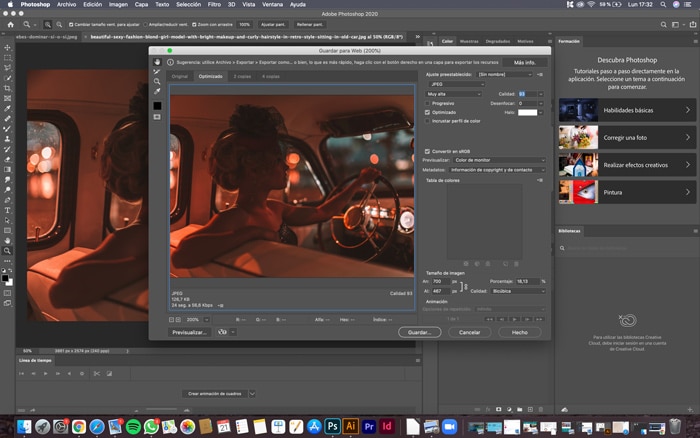Image resolution: width=700 pixels, height=438 pixels.
Task: Open the Previsualizar Color de monitor dropdown
Action: tap(499, 160)
